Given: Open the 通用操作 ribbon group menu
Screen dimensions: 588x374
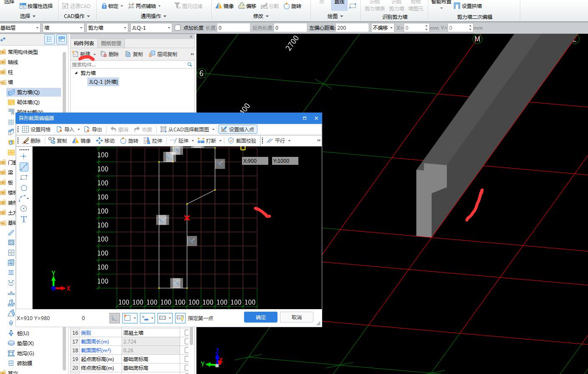Looking at the screenshot, I should tap(153, 16).
